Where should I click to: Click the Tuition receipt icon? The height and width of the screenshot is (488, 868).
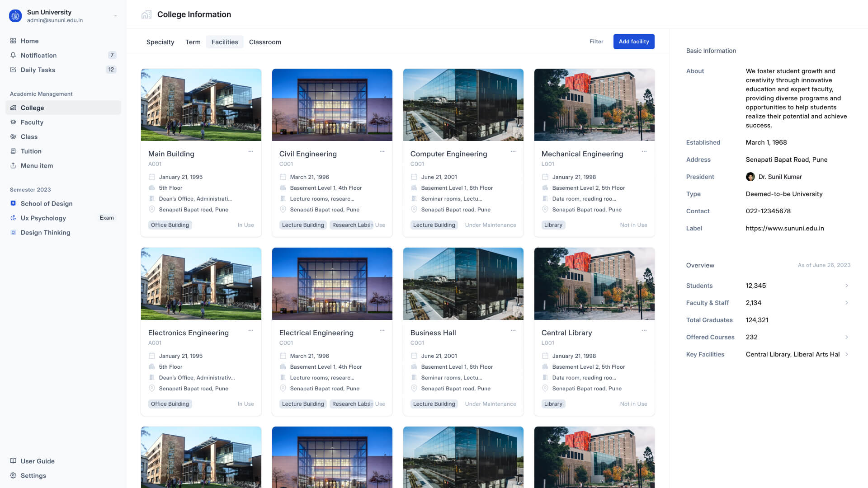click(13, 151)
